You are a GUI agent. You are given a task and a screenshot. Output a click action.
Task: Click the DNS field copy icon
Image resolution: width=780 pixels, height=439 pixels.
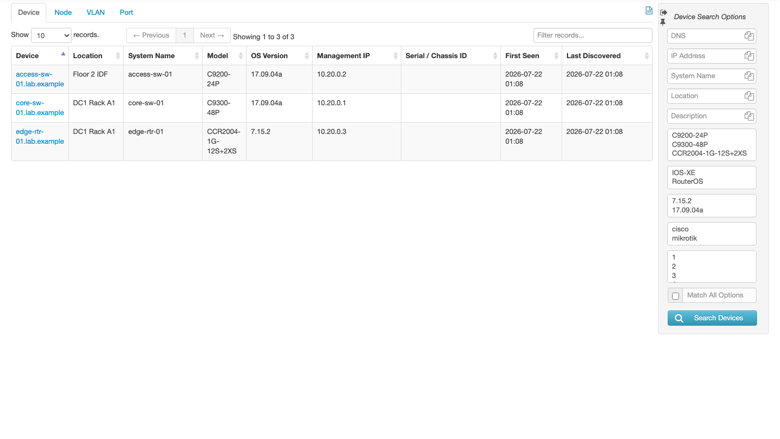click(749, 36)
